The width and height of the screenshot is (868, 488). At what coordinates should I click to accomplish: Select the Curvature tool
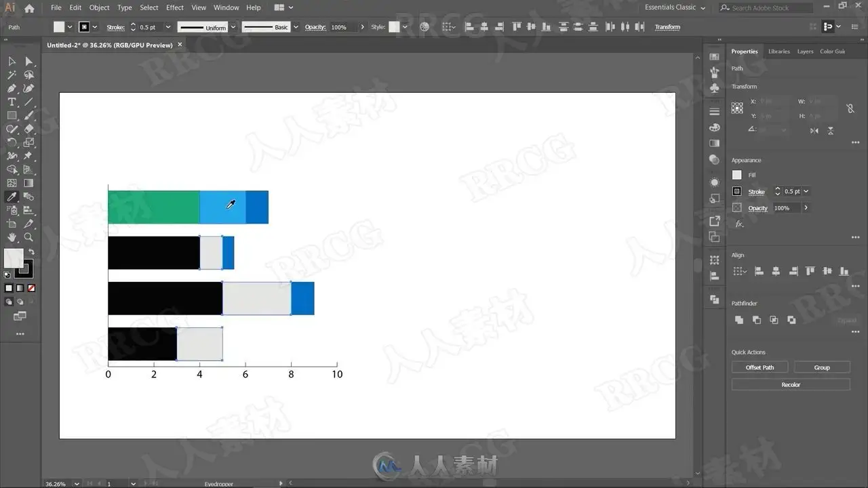28,89
